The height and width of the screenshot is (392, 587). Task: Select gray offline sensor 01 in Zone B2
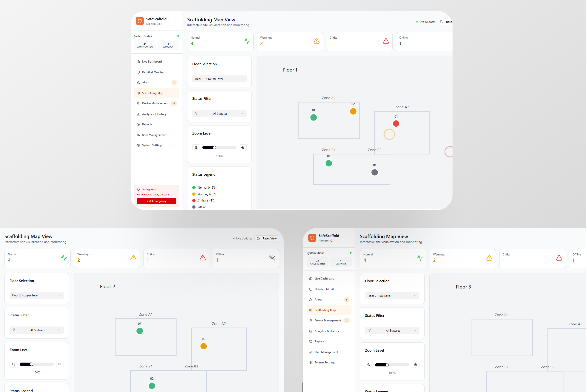[375, 173]
